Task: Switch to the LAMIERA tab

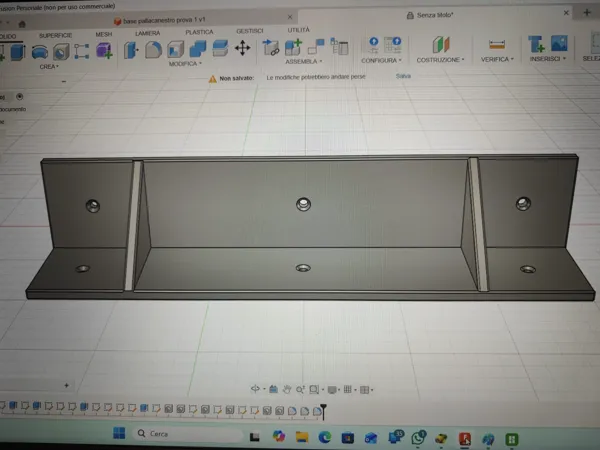Action: point(148,33)
